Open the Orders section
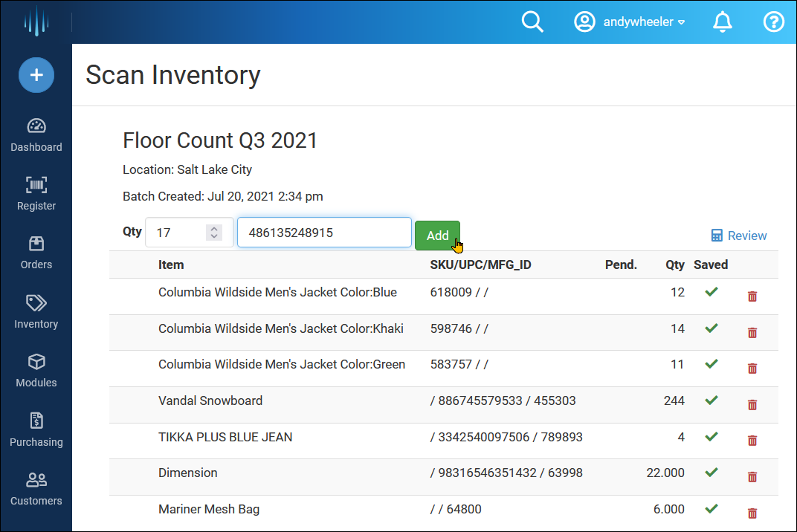This screenshot has height=532, width=797. [x=36, y=251]
